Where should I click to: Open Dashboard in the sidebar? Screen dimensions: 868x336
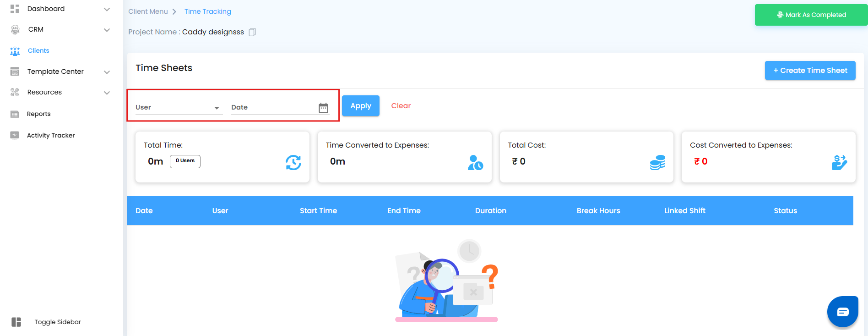[46, 9]
